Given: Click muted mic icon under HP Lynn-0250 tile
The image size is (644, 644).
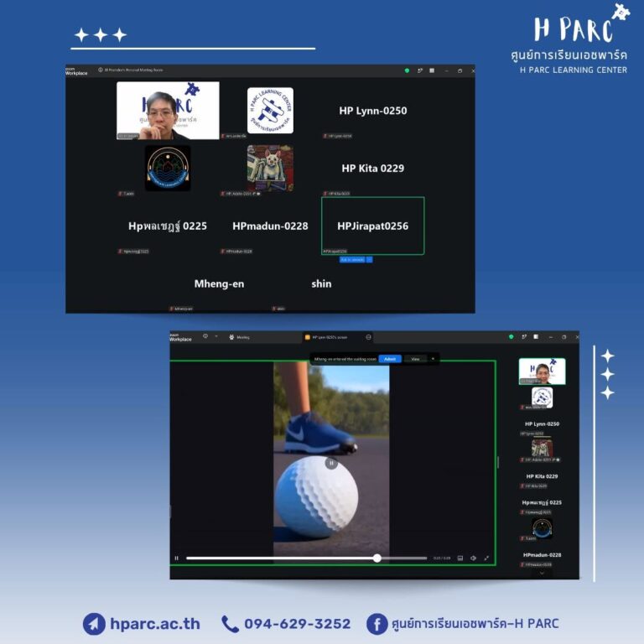Looking at the screenshot, I should coord(325,136).
